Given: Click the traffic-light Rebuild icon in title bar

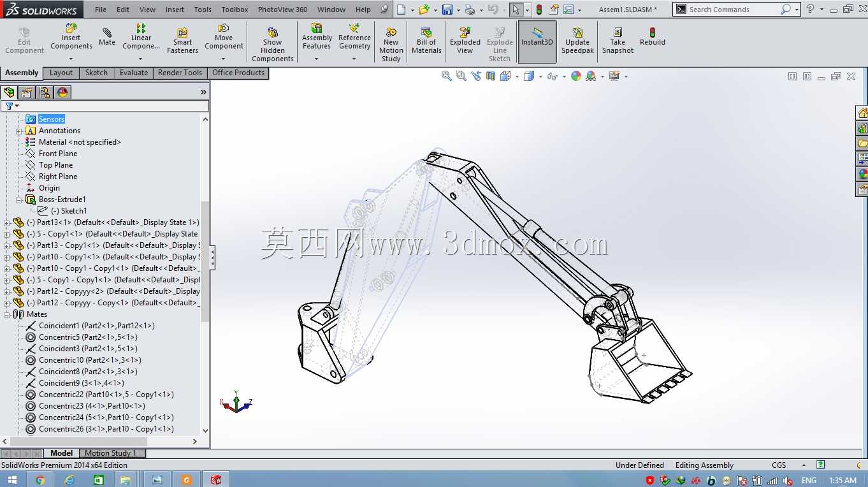Looking at the screenshot, I should pos(539,10).
